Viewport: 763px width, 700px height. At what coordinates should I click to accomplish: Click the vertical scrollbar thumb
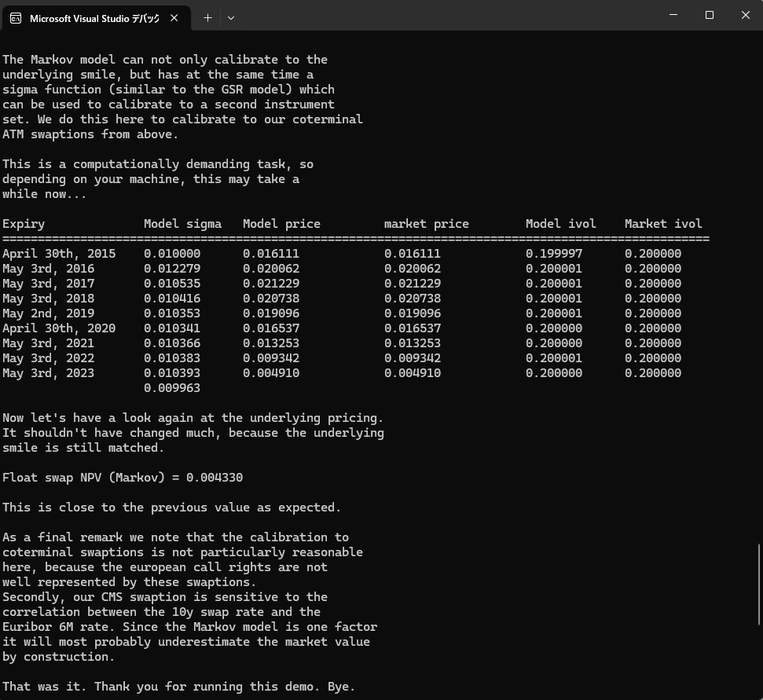point(758,585)
